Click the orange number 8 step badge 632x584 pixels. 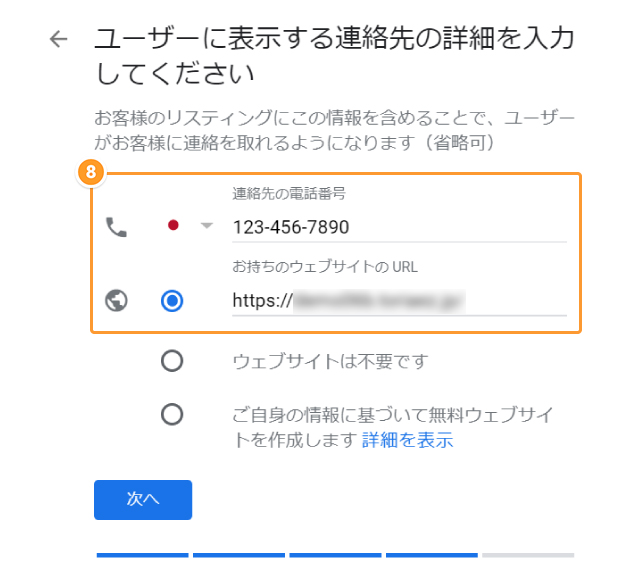tap(91, 172)
